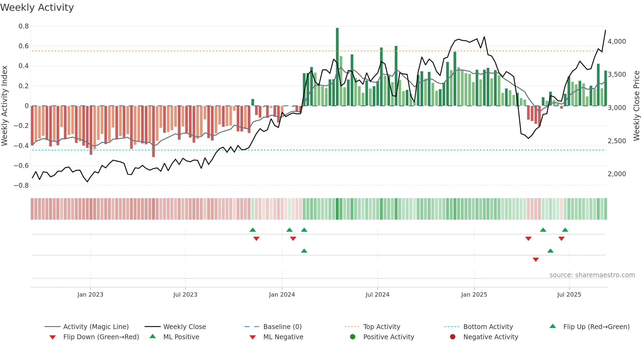
Task: Click the Jan 2024 x-axis label
Action: 282,294
